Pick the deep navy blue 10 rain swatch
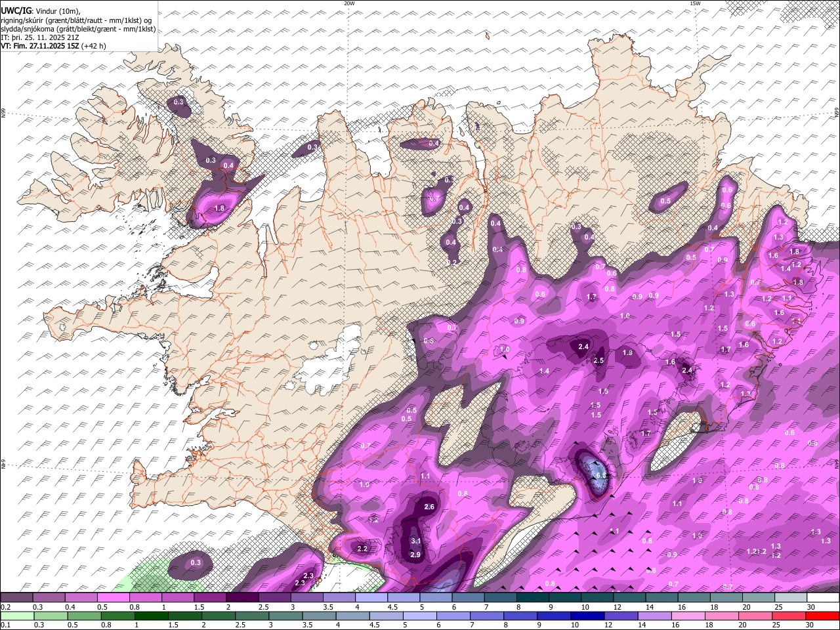 (587, 616)
